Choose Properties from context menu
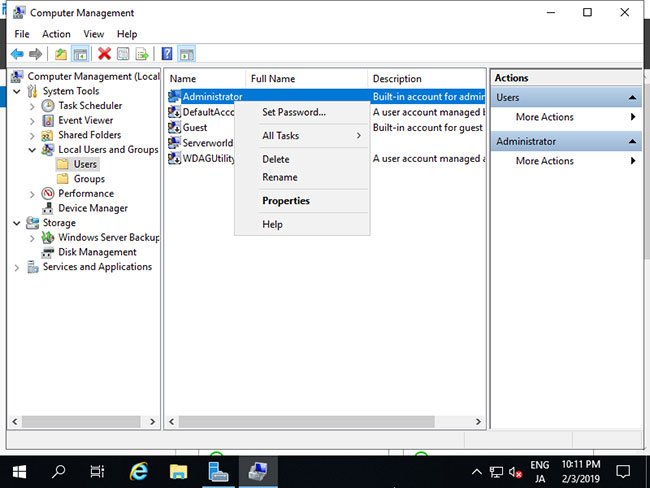 tap(302, 201)
